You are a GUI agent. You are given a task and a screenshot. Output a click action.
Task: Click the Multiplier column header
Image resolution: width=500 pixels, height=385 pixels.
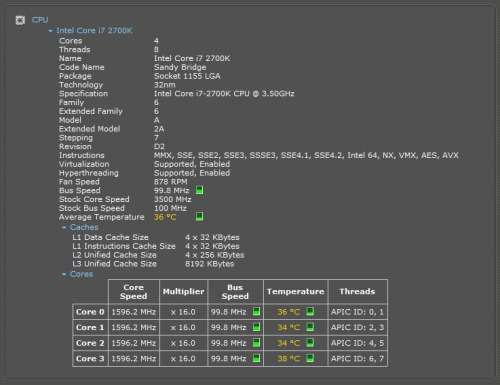pyautogui.click(x=183, y=292)
